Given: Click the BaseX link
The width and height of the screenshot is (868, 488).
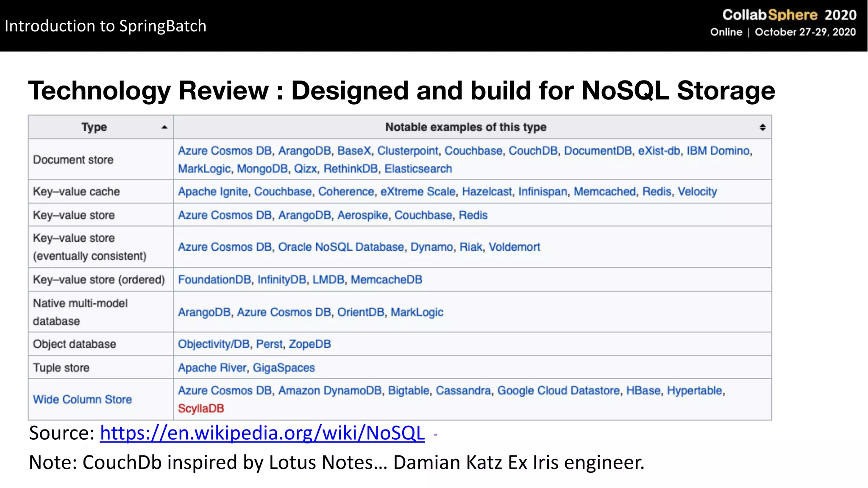Looking at the screenshot, I should [x=354, y=151].
